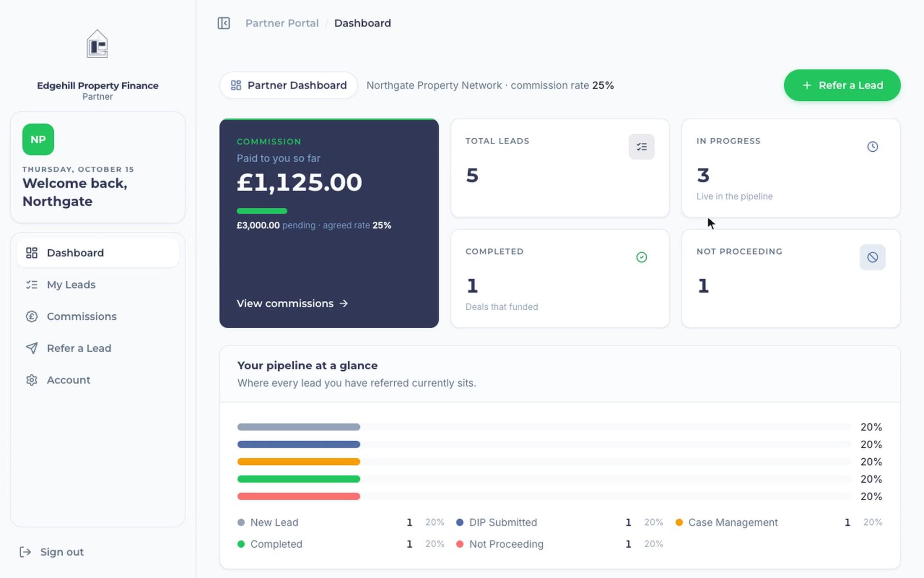
Task: Click the red Not Proceeding pipeline bar
Action: [x=299, y=496]
